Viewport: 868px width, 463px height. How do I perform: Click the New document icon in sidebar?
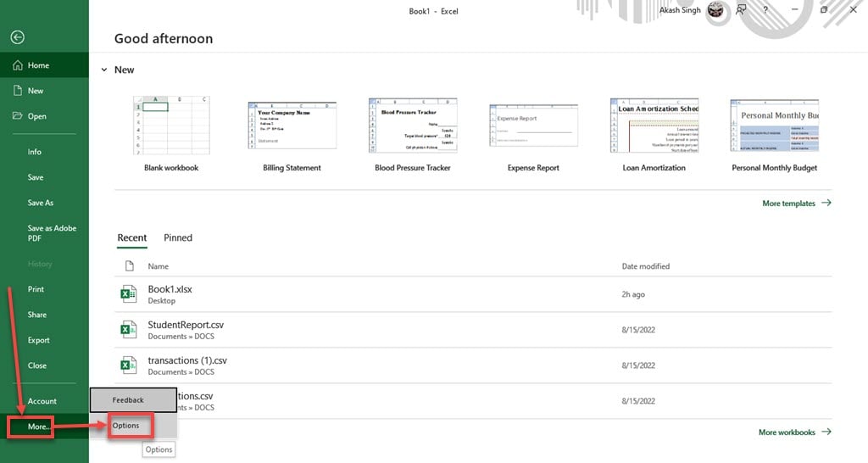(x=18, y=90)
